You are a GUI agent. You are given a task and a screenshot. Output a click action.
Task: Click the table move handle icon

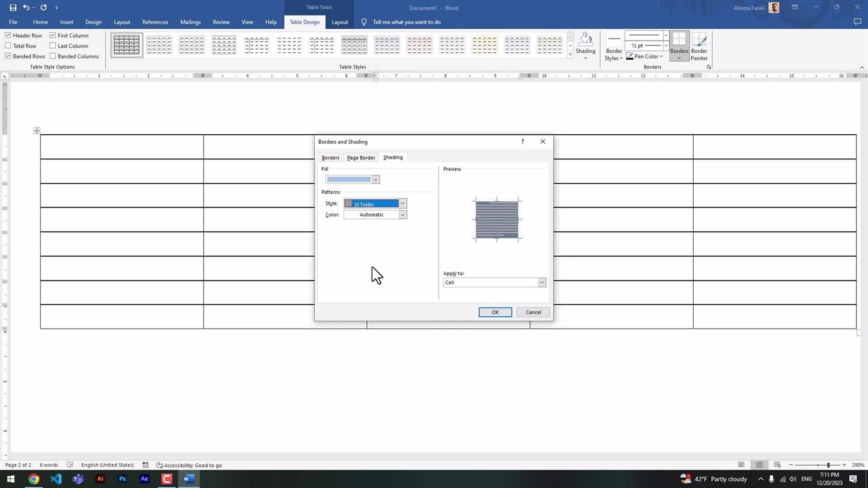tap(37, 131)
